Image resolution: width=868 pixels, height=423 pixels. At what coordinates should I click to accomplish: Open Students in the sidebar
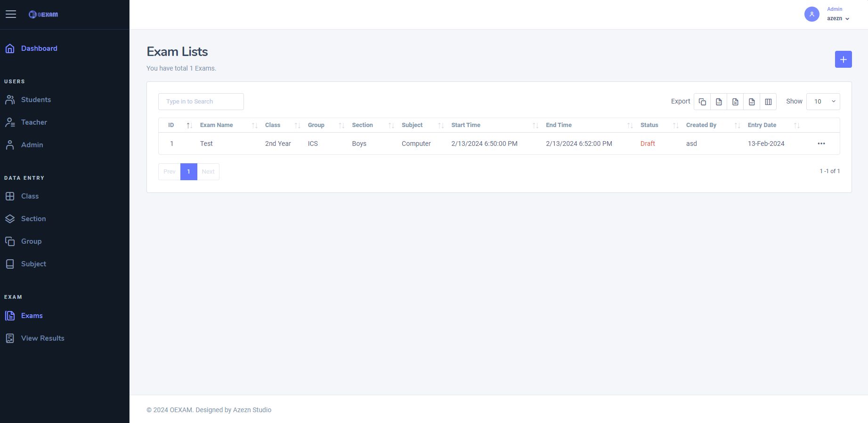tap(36, 100)
